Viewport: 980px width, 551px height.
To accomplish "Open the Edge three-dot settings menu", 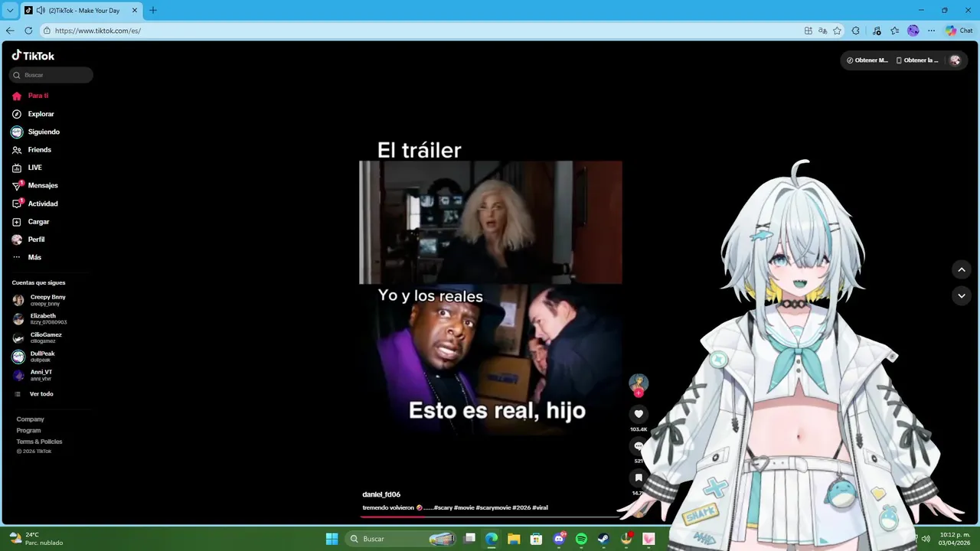I will [931, 31].
